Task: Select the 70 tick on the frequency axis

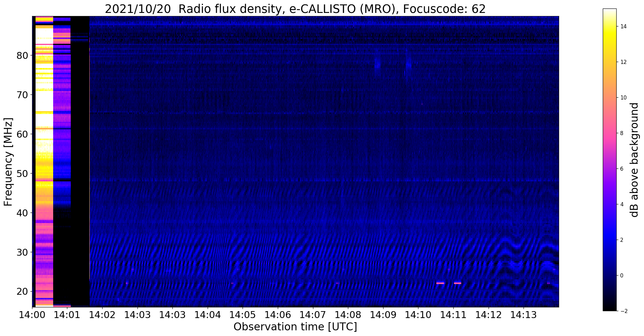Action: [x=23, y=95]
